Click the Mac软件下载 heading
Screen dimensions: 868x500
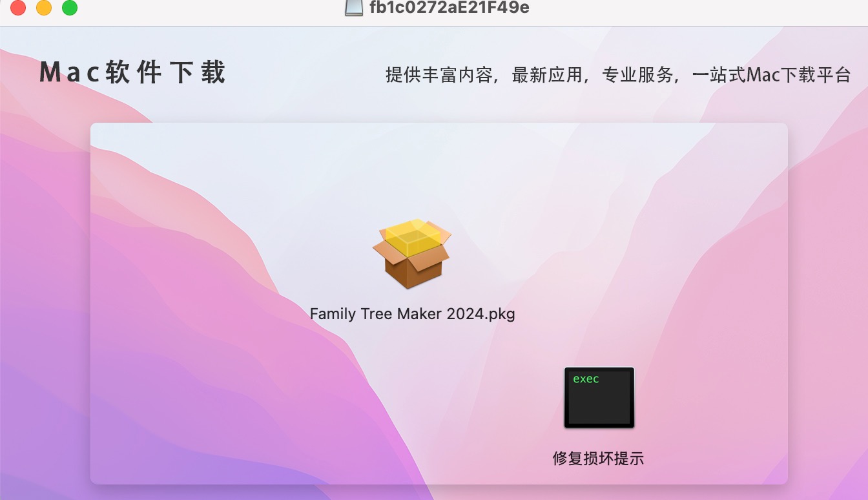pos(132,72)
